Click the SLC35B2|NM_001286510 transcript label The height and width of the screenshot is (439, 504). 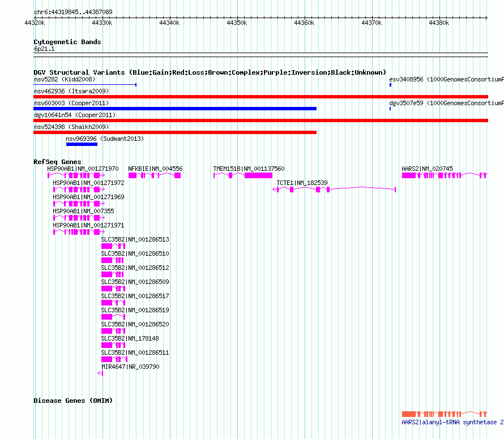(135, 253)
